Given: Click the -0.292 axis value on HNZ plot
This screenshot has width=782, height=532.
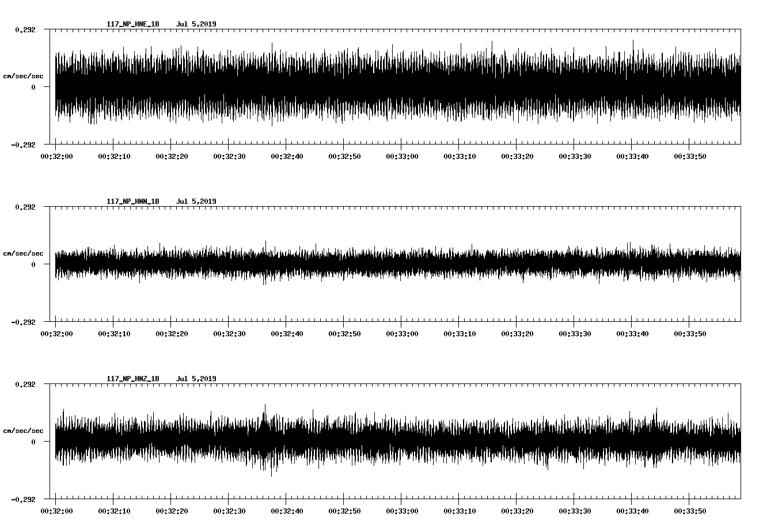Looking at the screenshot, I should pyautogui.click(x=23, y=499).
